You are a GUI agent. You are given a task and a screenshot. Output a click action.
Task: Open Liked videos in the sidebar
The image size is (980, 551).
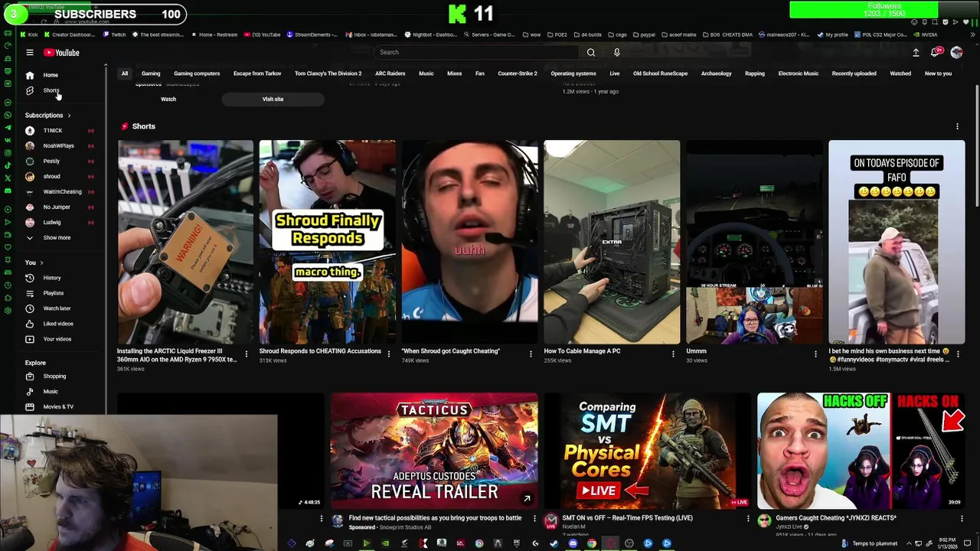pyautogui.click(x=58, y=324)
